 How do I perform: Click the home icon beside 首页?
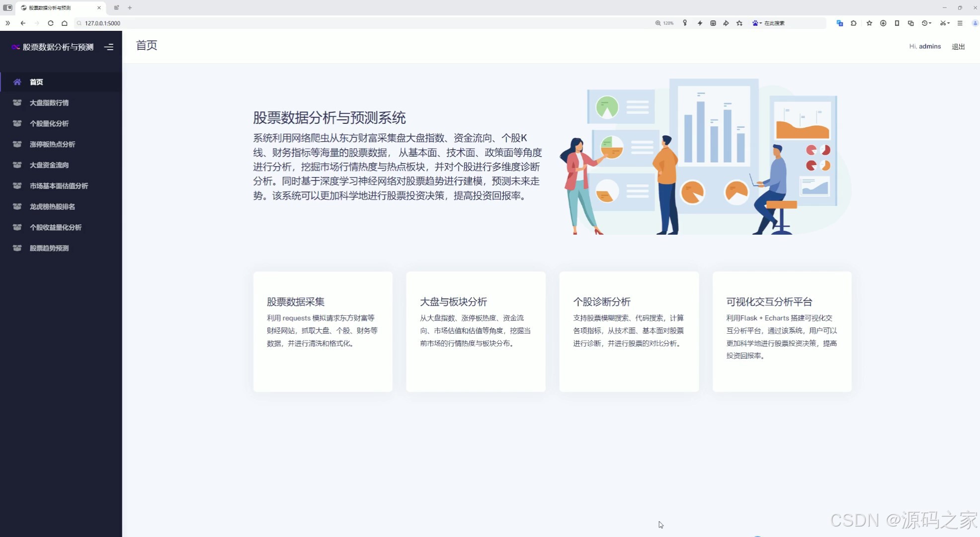point(17,82)
